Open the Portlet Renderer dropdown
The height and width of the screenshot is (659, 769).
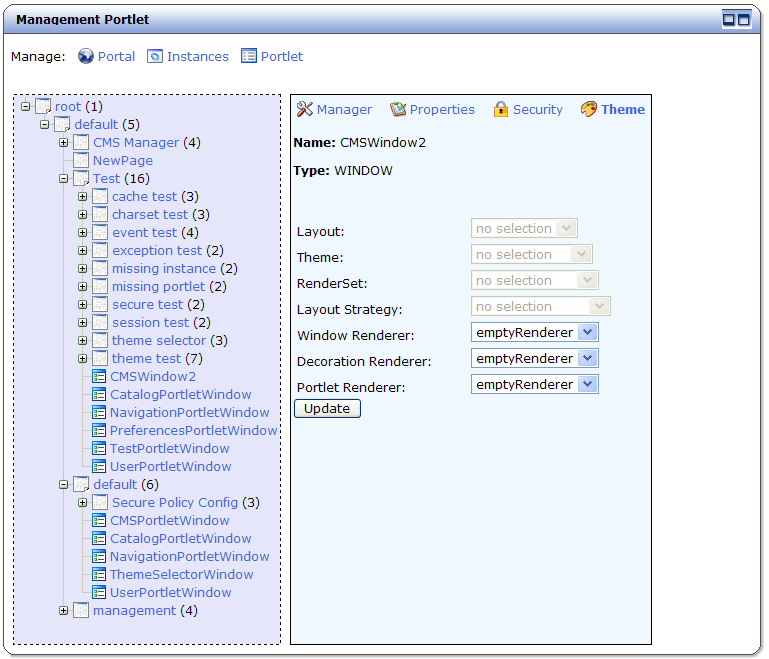click(587, 385)
